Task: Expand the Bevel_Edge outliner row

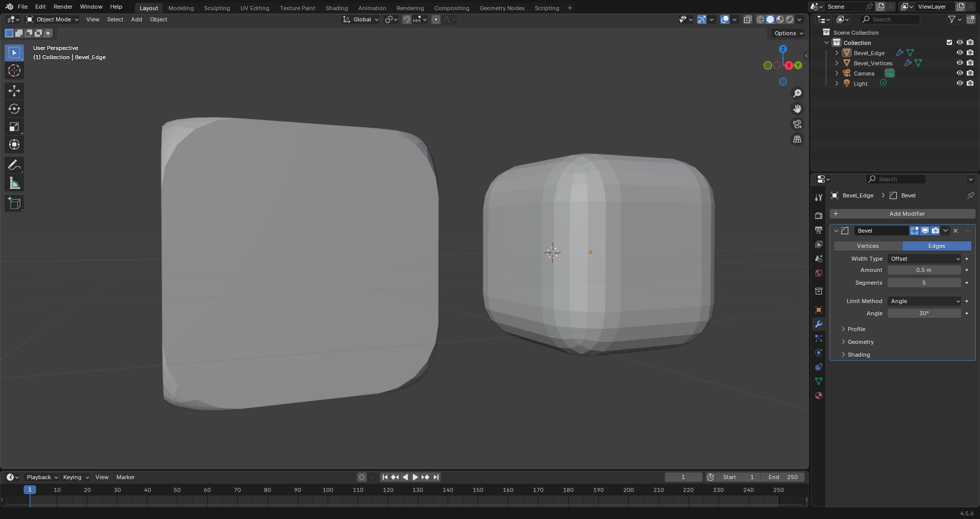Action: tap(837, 53)
